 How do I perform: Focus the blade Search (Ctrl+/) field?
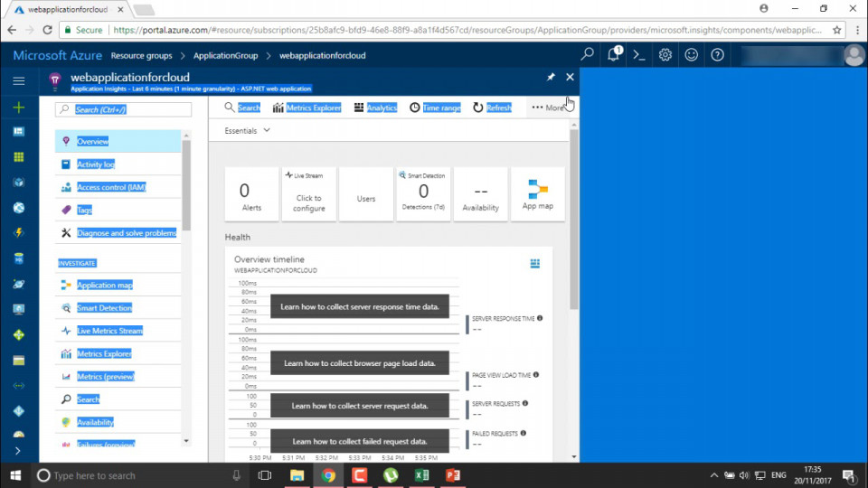point(124,109)
